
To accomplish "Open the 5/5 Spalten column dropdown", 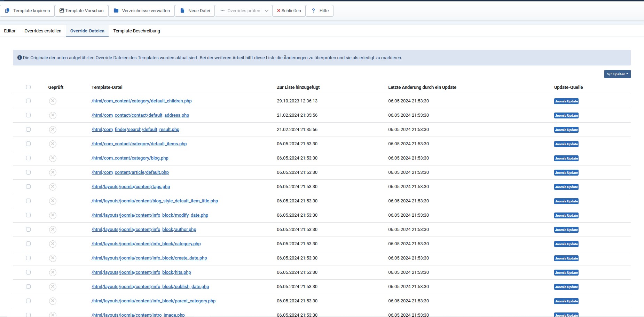I will click(x=617, y=74).
